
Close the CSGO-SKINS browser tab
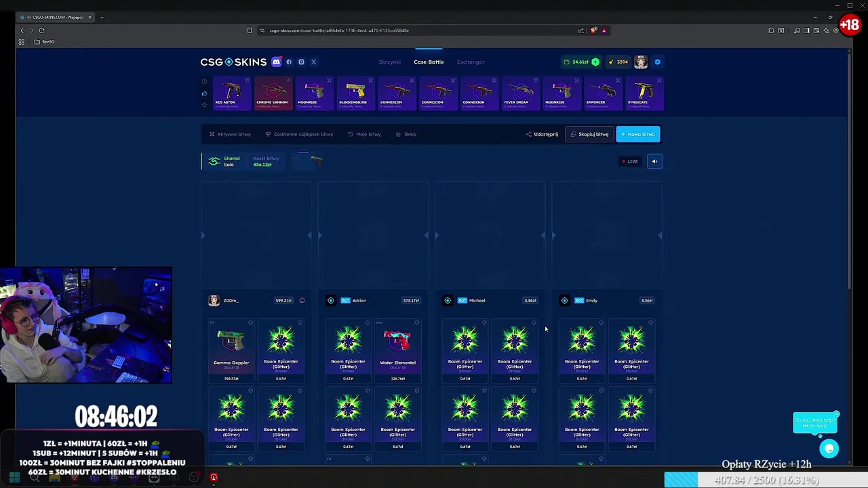pyautogui.click(x=90, y=17)
